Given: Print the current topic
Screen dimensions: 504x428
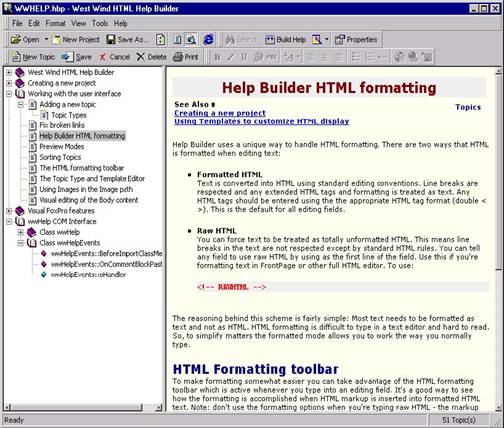Looking at the screenshot, I should pos(186,57).
